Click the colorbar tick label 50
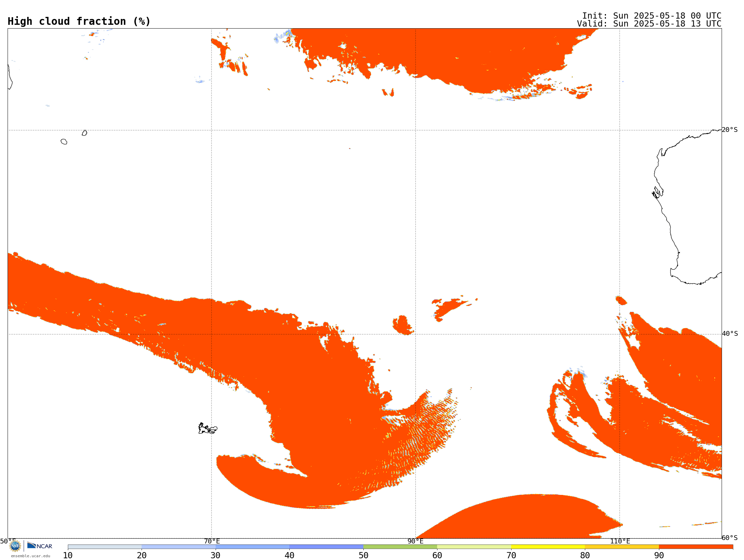Screen dimensions: 744x560 363,556
